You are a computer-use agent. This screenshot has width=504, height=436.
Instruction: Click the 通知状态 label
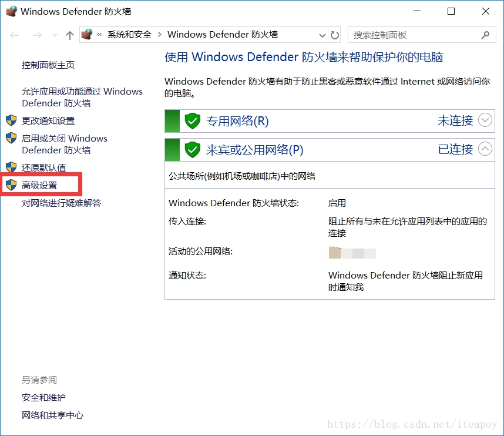pos(187,275)
